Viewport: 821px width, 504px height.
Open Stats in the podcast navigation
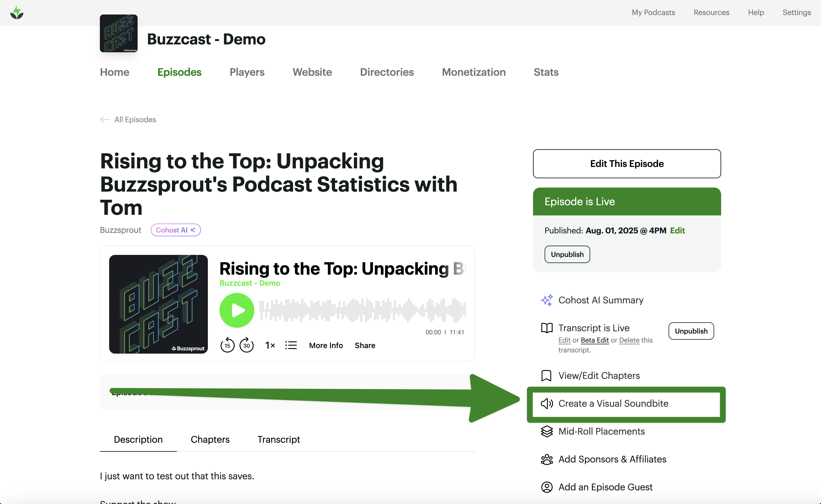[x=546, y=72]
